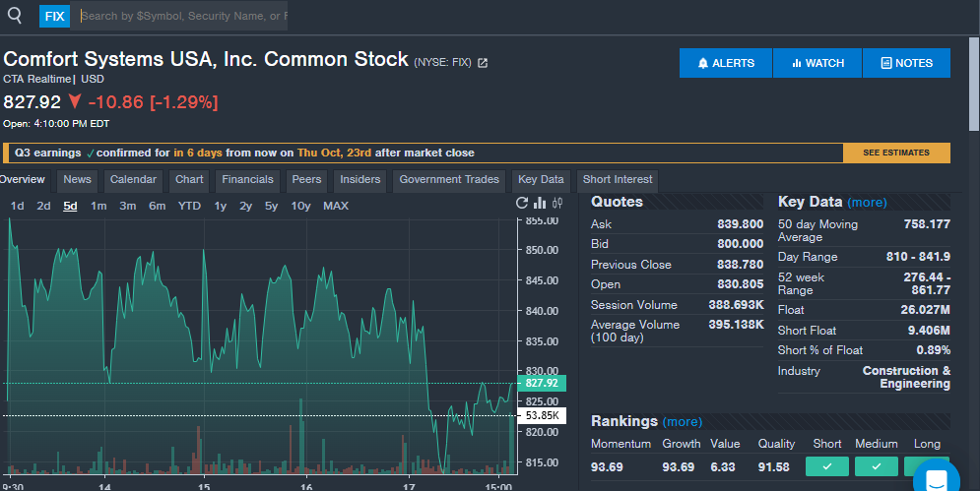
Task: Select the 1m chart time range
Action: (x=98, y=206)
